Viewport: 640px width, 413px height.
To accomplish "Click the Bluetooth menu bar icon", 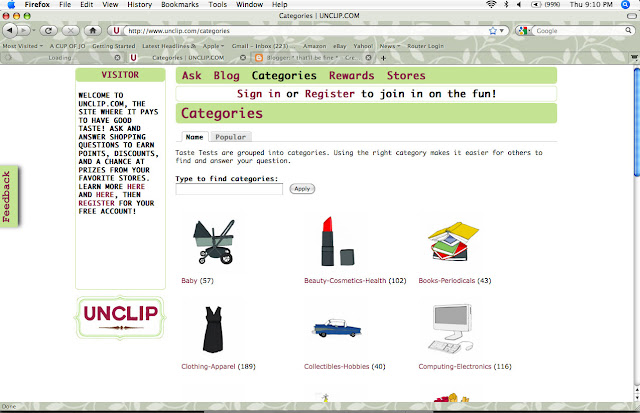I will [x=506, y=4].
